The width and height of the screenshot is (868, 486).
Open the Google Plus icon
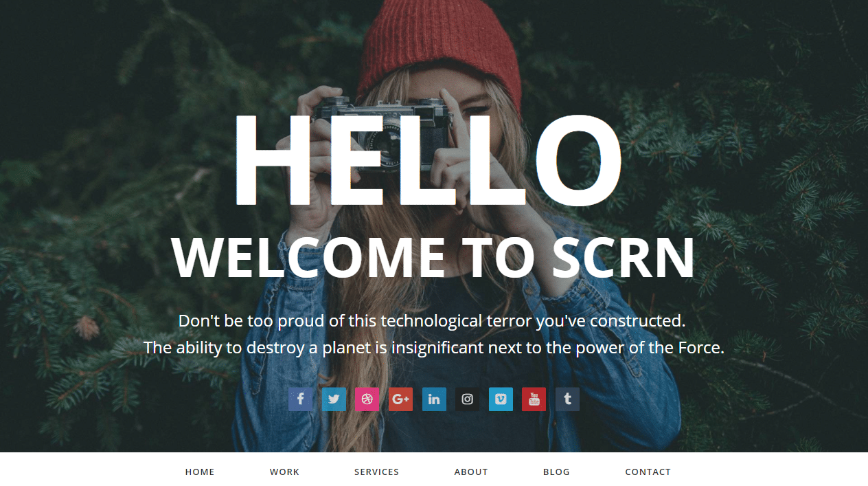pos(400,399)
